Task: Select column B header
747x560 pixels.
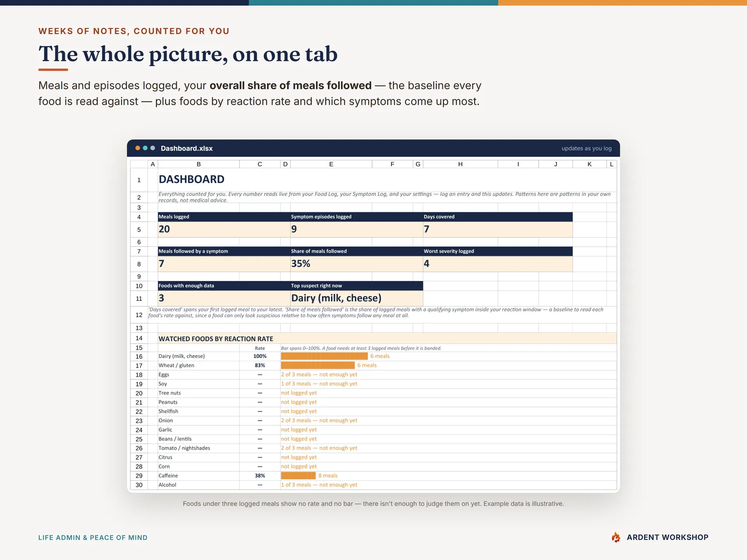Action: (x=198, y=164)
